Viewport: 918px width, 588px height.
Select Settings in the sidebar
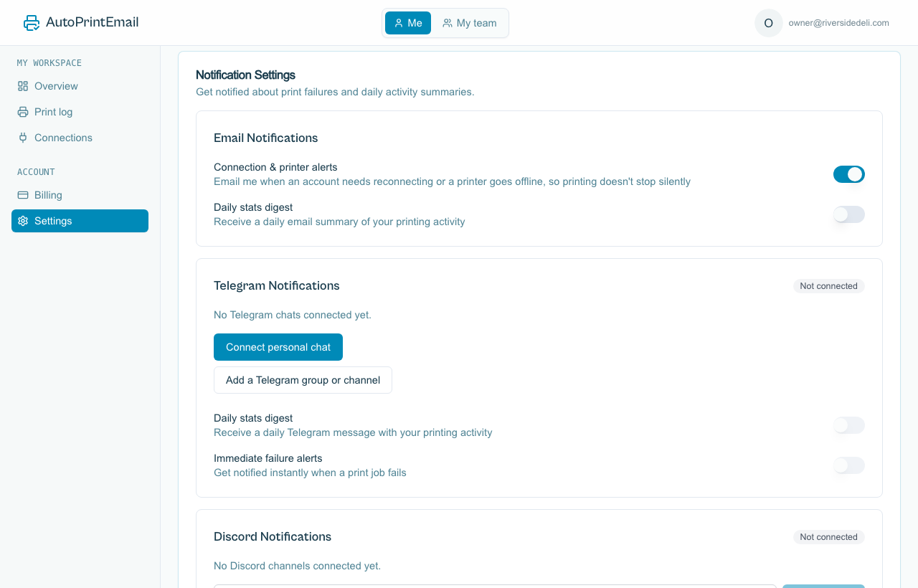click(x=80, y=221)
